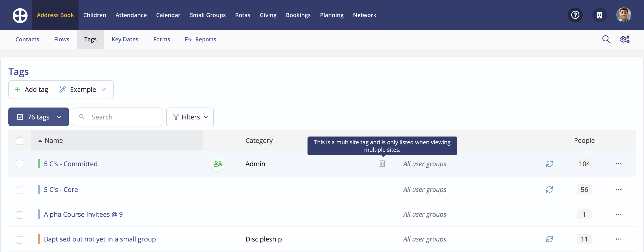This screenshot has width=644, height=252.
Task: Open the Bookings module
Action: pos(298,15)
